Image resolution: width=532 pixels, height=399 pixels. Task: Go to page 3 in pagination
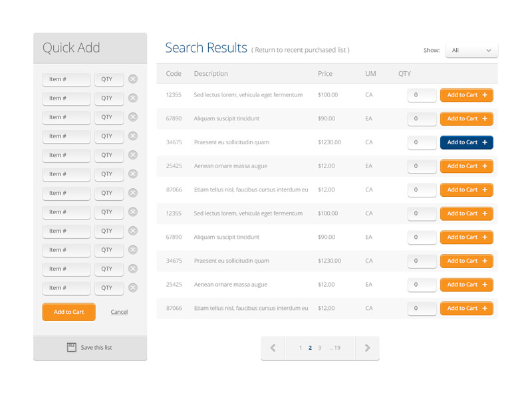[320, 347]
